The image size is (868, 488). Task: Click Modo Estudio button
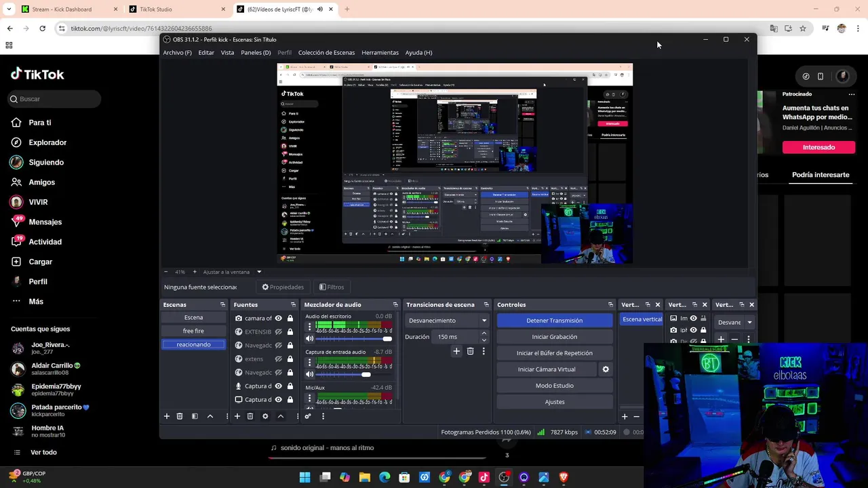554,386
